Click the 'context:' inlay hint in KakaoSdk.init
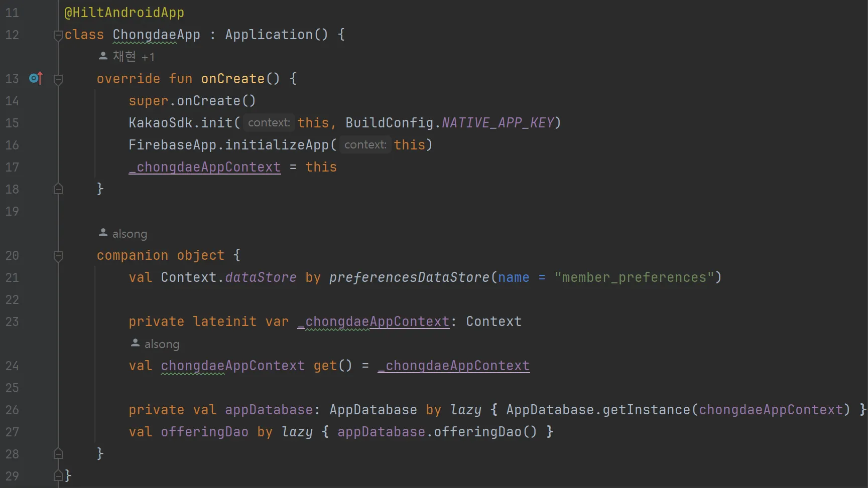 (269, 123)
